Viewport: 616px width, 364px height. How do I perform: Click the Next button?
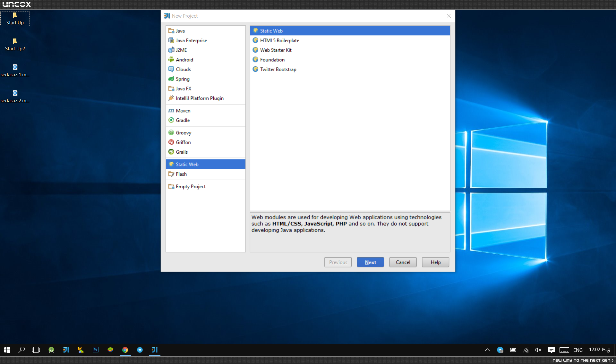(370, 262)
